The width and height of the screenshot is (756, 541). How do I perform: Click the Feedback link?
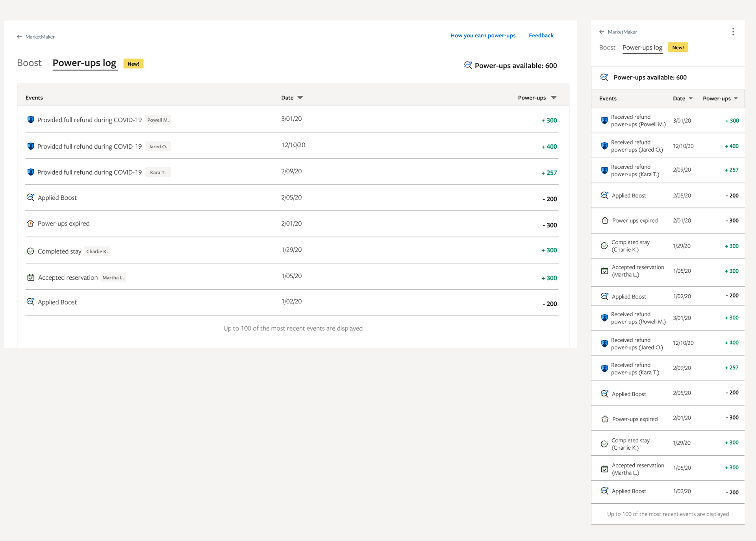(541, 35)
